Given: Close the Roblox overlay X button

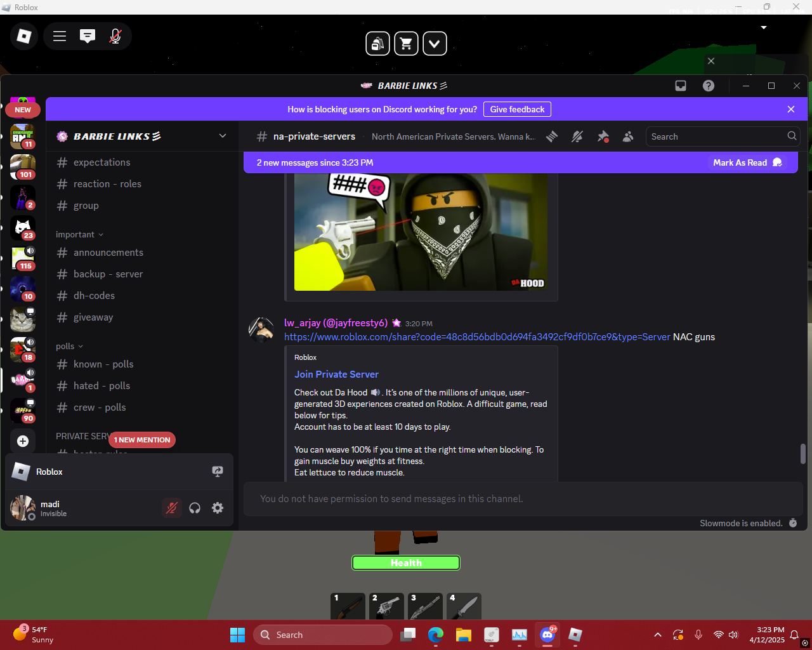Looking at the screenshot, I should tap(711, 61).
